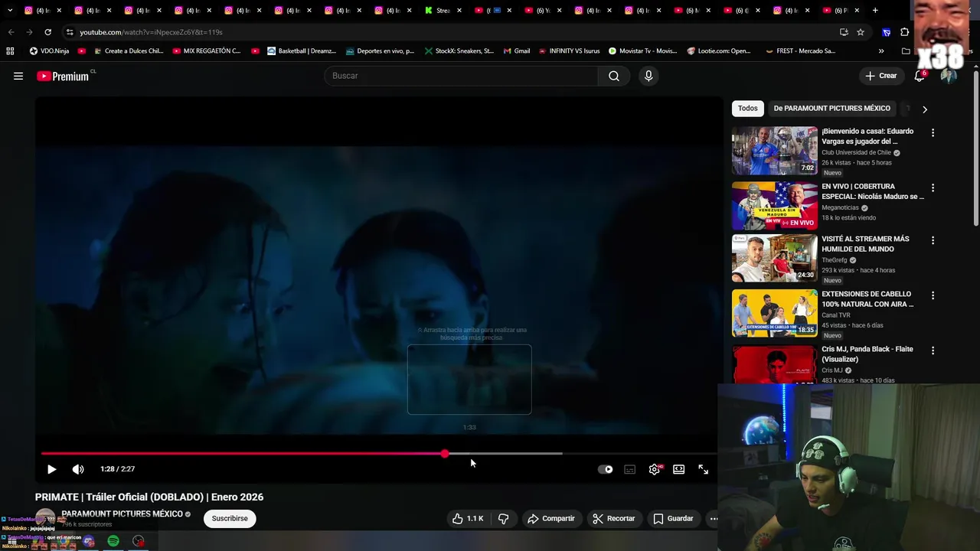The image size is (980, 551).
Task: Open the browser apps grid shortcut
Action: [x=10, y=51]
